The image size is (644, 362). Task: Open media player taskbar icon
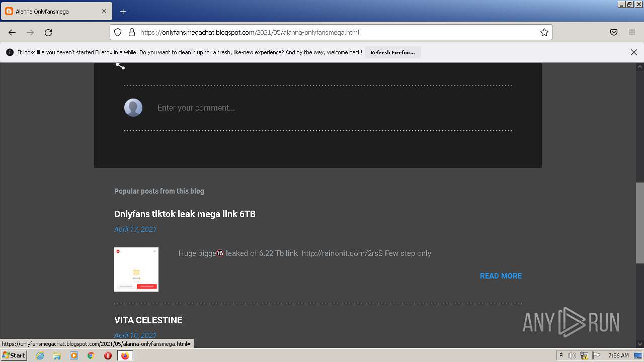(74, 355)
